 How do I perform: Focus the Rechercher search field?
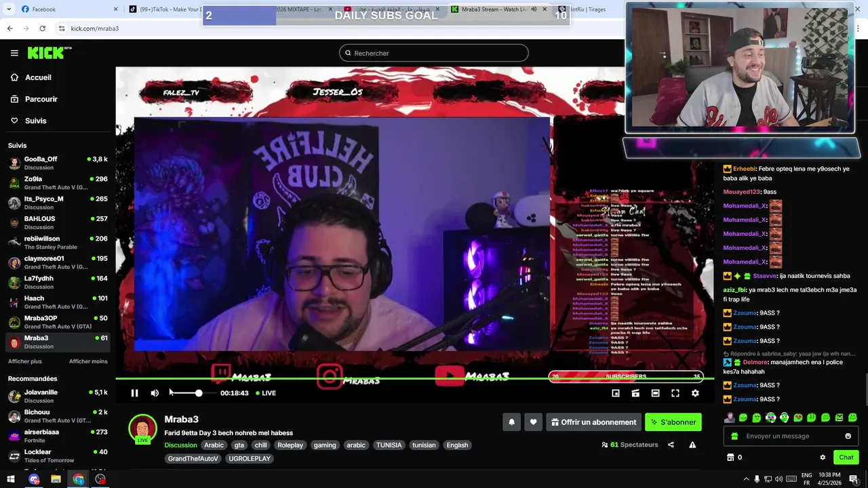(434, 53)
